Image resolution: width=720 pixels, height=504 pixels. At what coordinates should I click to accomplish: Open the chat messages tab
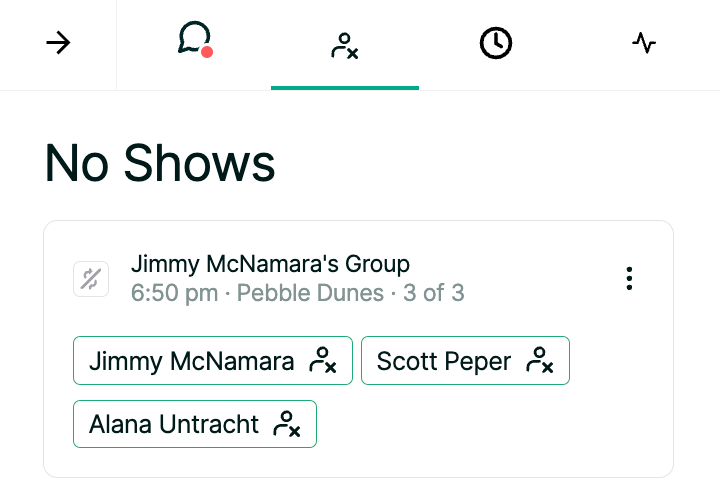193,41
